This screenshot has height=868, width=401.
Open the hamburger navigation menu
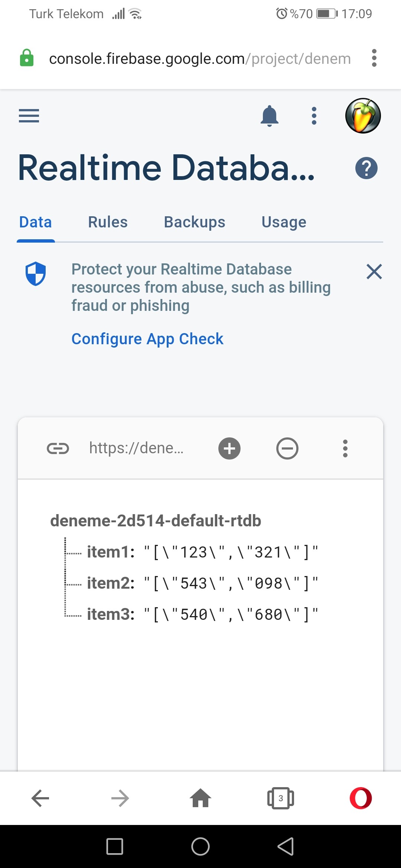(x=29, y=116)
